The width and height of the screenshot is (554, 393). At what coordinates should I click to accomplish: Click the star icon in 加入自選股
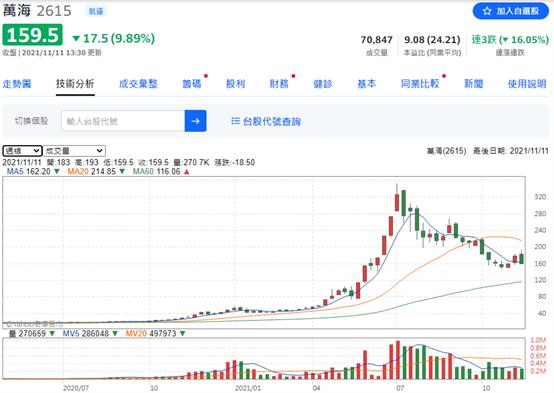(487, 11)
